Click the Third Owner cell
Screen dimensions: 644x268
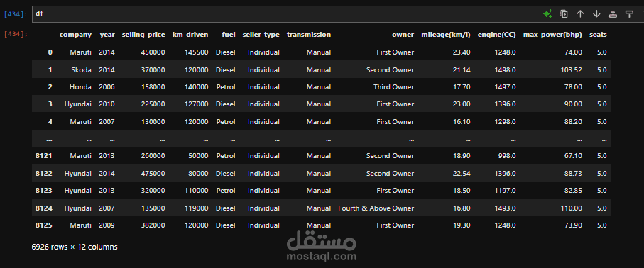[x=394, y=87]
